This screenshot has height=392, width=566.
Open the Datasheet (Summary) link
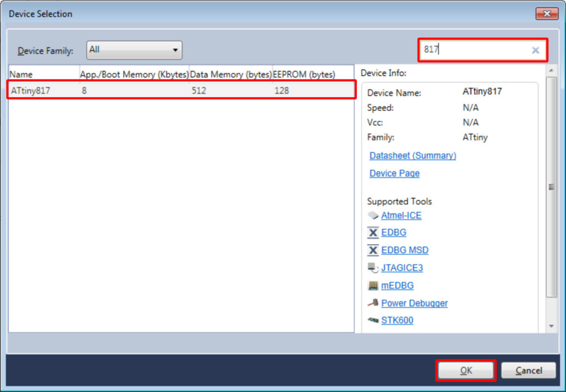click(412, 156)
